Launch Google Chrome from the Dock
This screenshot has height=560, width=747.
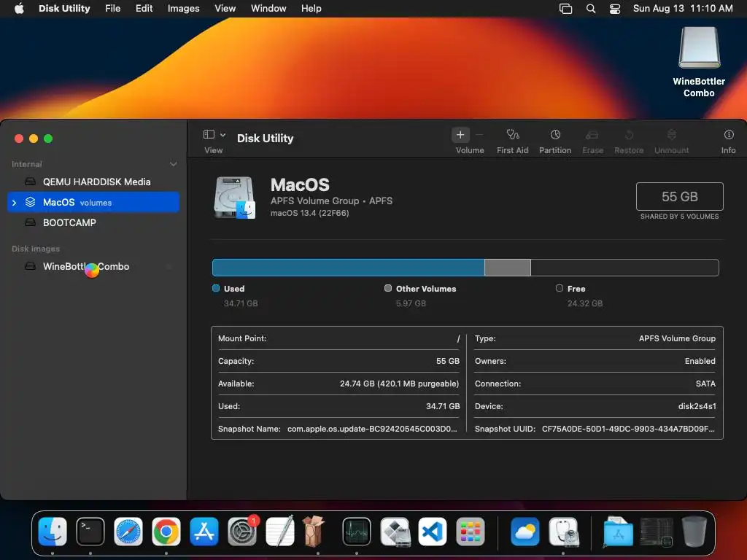(x=166, y=532)
